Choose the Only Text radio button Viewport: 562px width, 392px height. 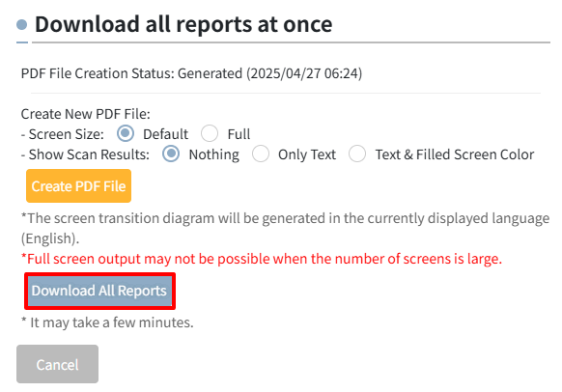point(261,154)
